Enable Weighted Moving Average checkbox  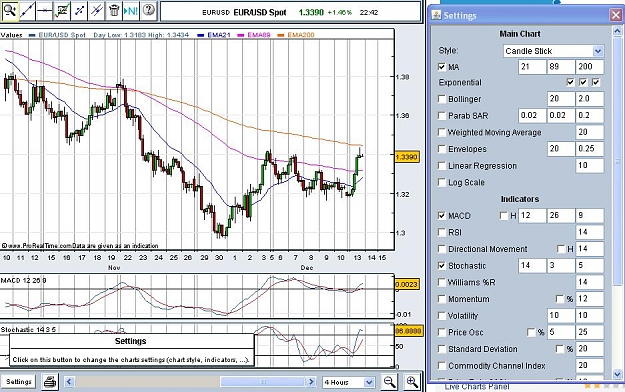pos(442,132)
